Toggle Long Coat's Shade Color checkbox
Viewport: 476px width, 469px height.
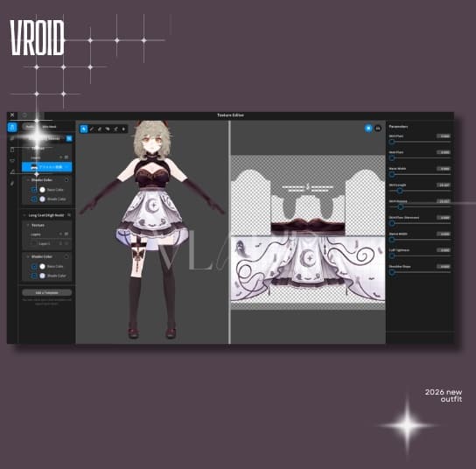(34, 276)
